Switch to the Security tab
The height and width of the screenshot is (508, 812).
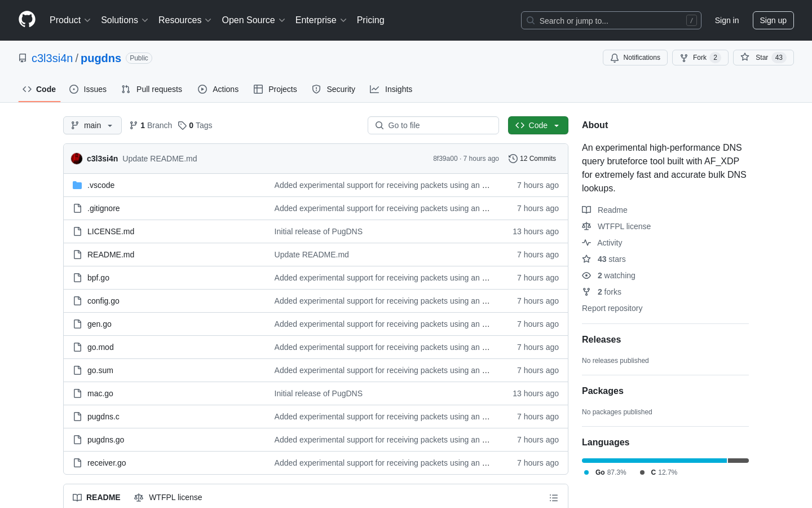[x=334, y=89]
